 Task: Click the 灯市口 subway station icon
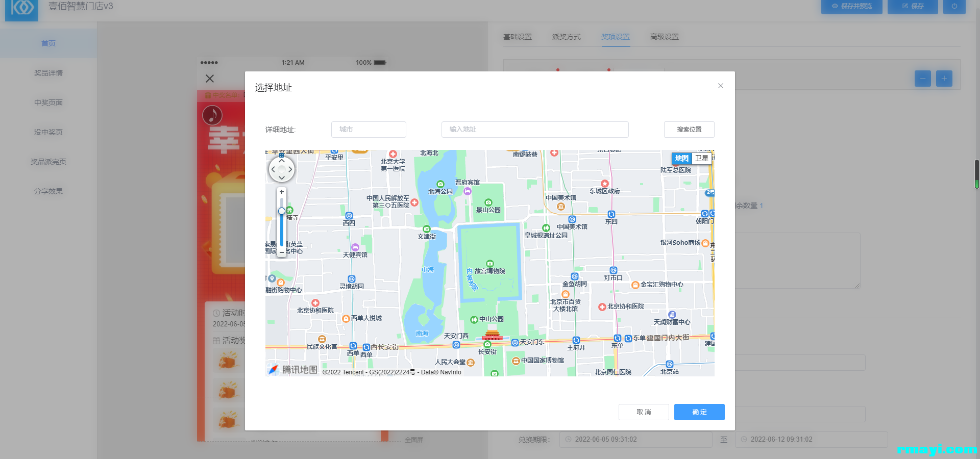pos(614,270)
